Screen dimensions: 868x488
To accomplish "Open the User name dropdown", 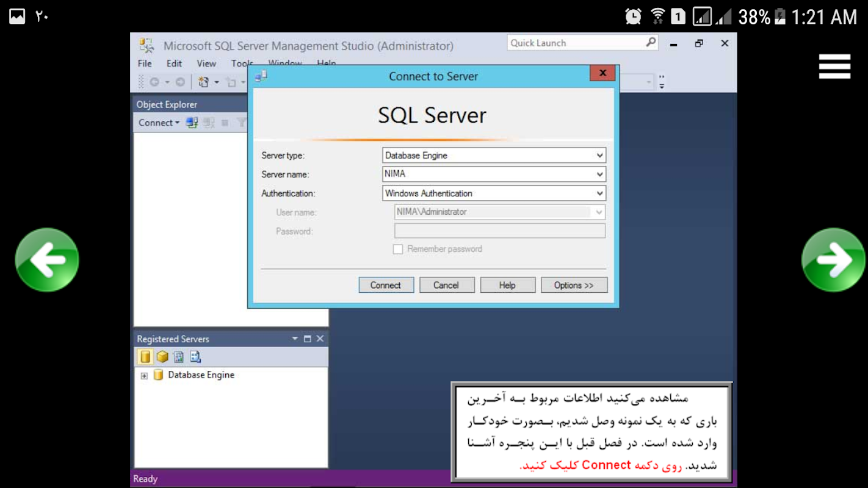I will pos(599,212).
